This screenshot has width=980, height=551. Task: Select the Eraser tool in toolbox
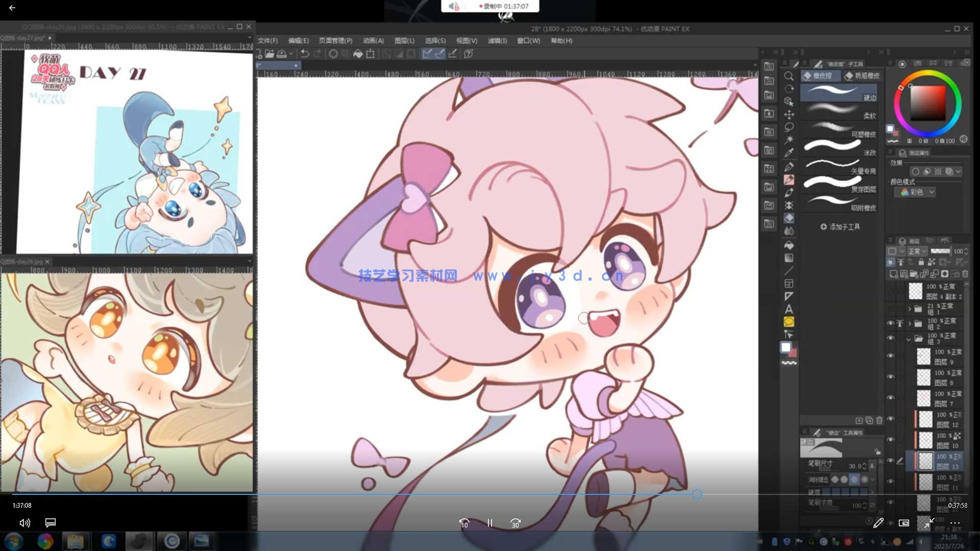789,218
